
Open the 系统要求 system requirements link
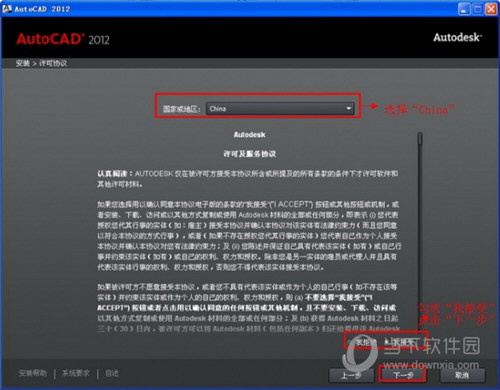click(76, 373)
